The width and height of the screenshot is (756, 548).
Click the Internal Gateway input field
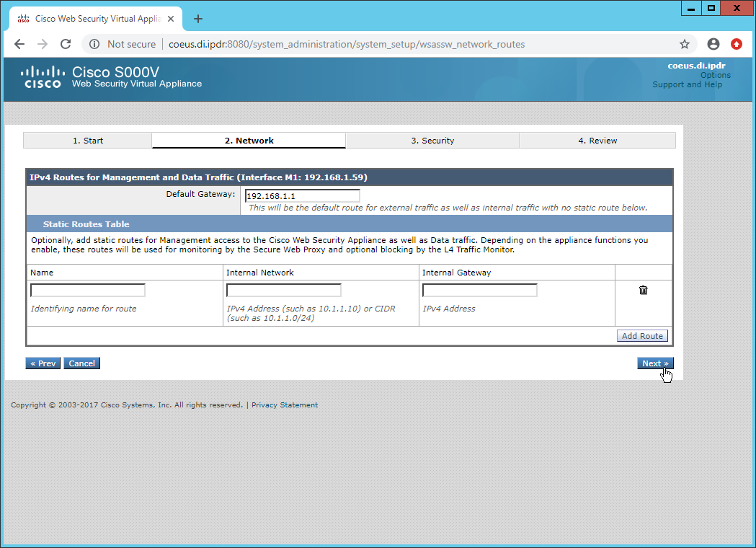click(480, 290)
